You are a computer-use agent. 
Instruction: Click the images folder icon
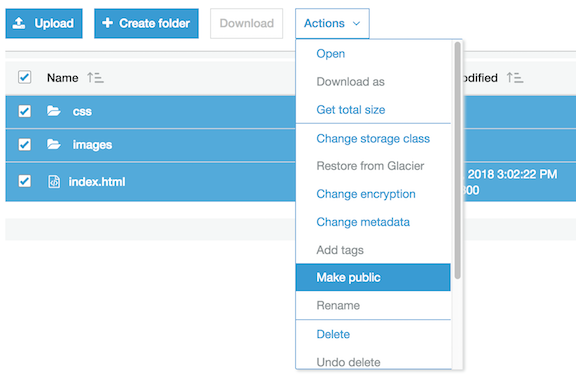coord(54,144)
